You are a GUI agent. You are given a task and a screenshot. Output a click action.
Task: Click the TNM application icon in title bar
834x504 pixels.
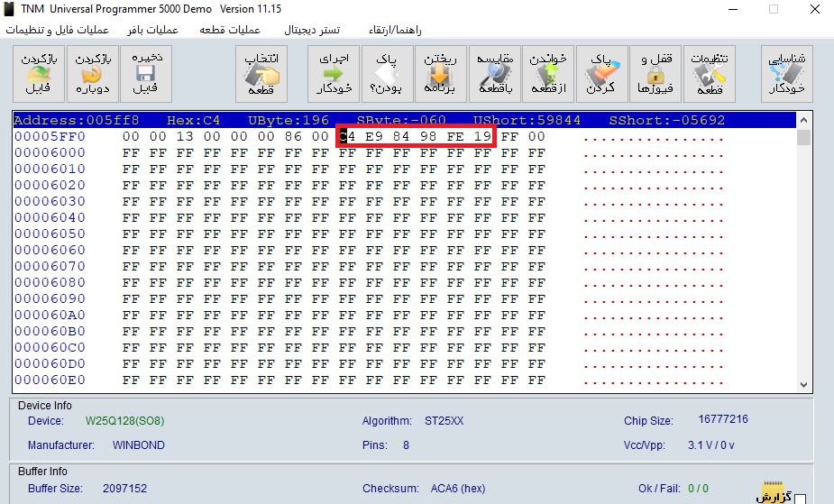tap(9, 9)
